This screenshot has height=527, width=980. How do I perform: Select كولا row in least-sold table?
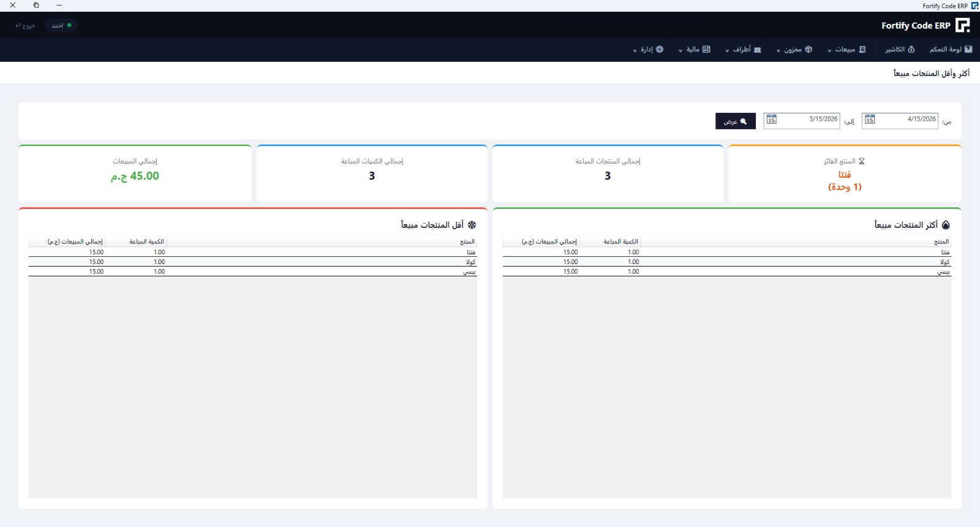click(253, 262)
